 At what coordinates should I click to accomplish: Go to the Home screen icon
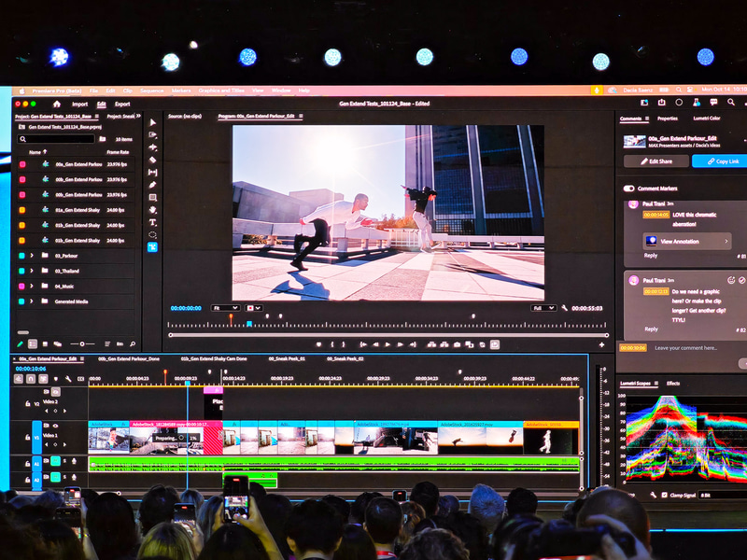(x=57, y=104)
